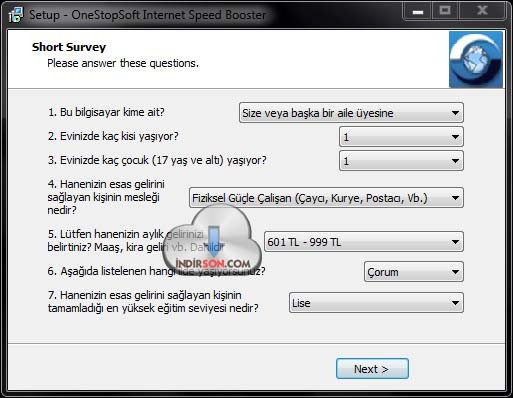Open the city dropdown showing Çorum
Screen dimensions: 513x398
pyautogui.click(x=414, y=272)
